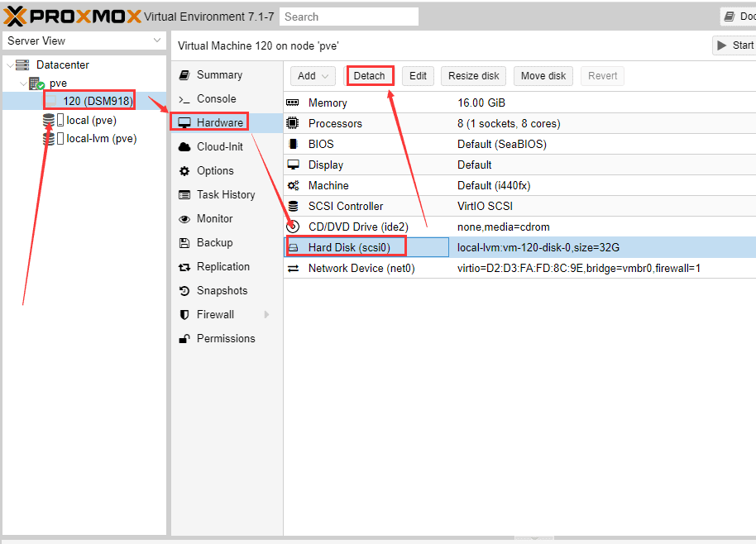Click the 16.00 GiB memory value

click(481, 103)
